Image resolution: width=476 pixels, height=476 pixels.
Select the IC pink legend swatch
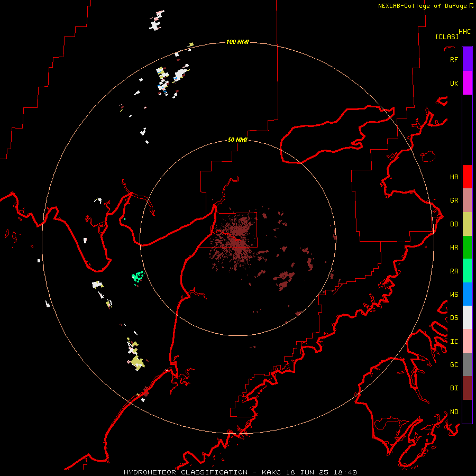click(x=467, y=341)
